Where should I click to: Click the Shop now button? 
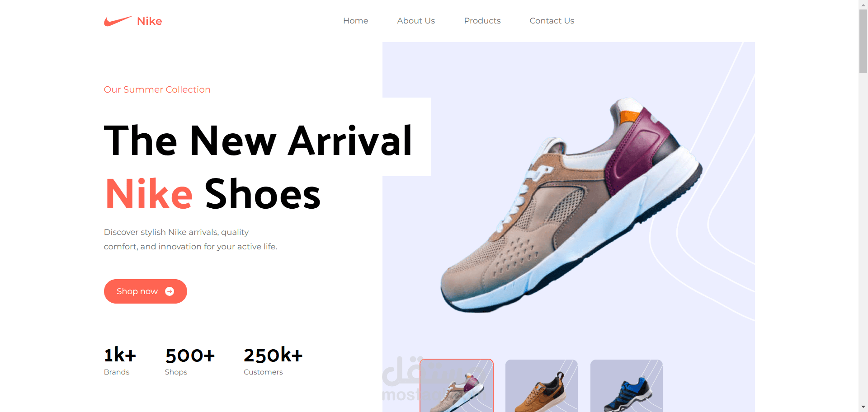(x=146, y=291)
